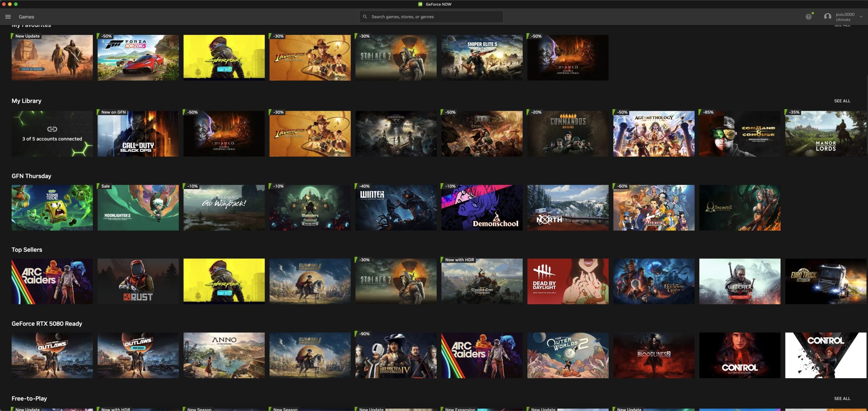Select Demonschool in GFN Thursday
This screenshot has width=868, height=411.
(482, 208)
